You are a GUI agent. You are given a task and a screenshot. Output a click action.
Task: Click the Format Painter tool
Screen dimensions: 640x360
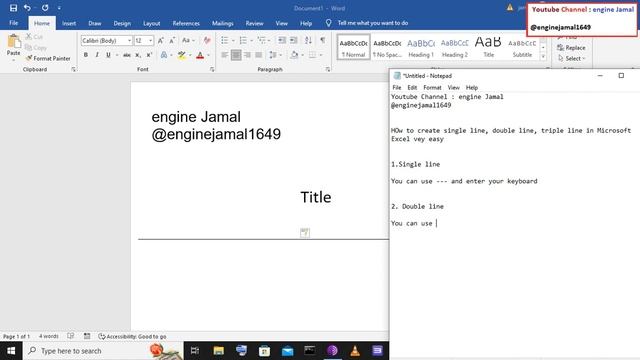pos(48,58)
